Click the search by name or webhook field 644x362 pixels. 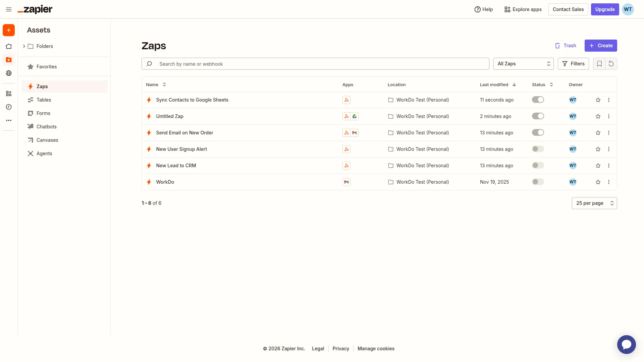tap(315, 64)
